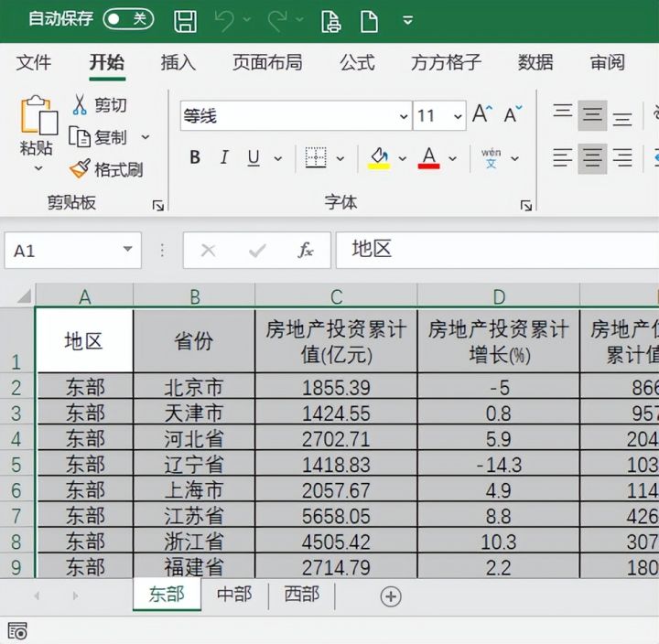Open the 等线 font name dropdown
659x644 pixels.
tap(404, 116)
